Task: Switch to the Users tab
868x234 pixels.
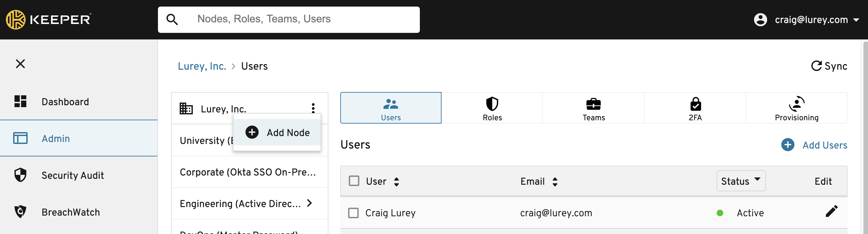Action: (x=391, y=108)
